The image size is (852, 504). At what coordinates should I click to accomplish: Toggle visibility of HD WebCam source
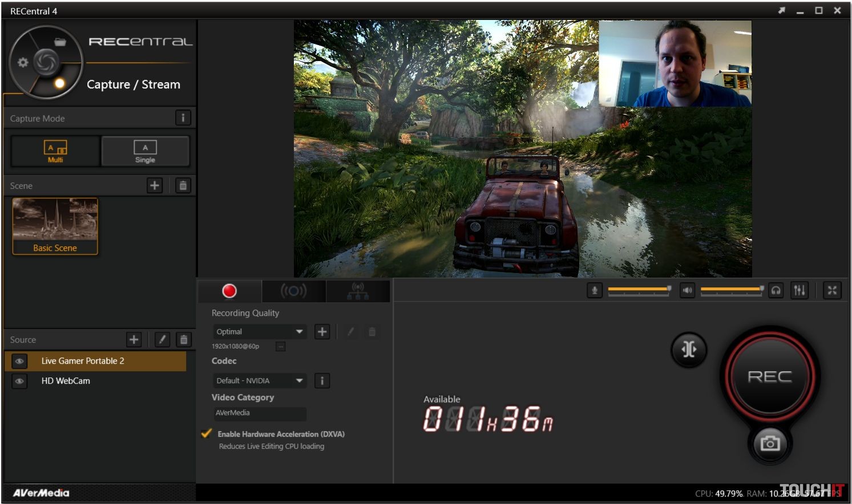click(x=19, y=381)
